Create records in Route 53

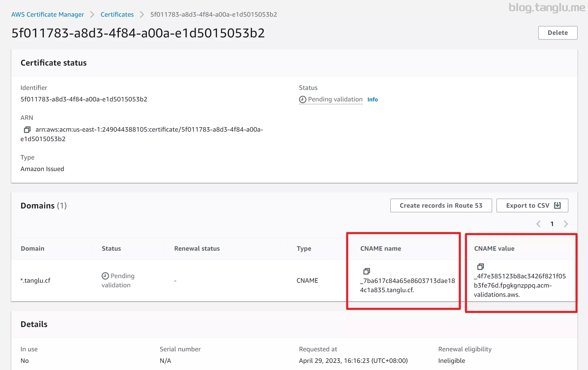pos(441,205)
